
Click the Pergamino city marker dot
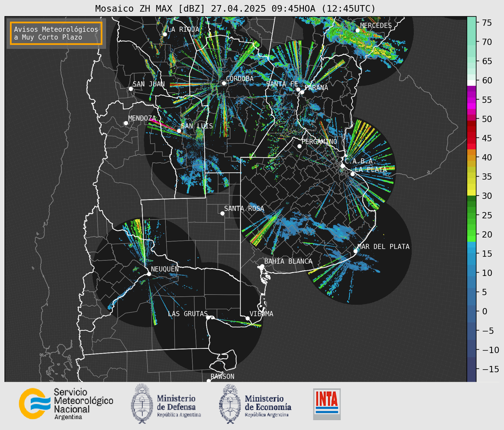[x=299, y=146]
